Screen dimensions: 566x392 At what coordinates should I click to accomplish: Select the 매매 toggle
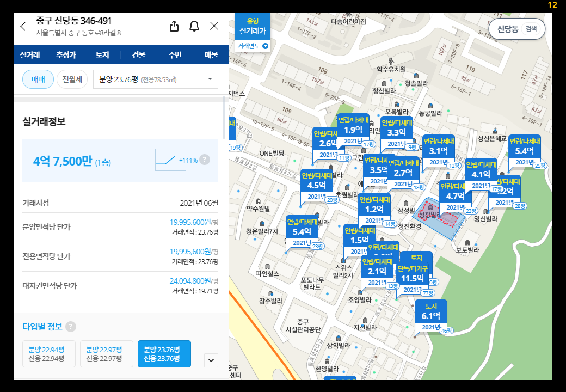click(38, 79)
